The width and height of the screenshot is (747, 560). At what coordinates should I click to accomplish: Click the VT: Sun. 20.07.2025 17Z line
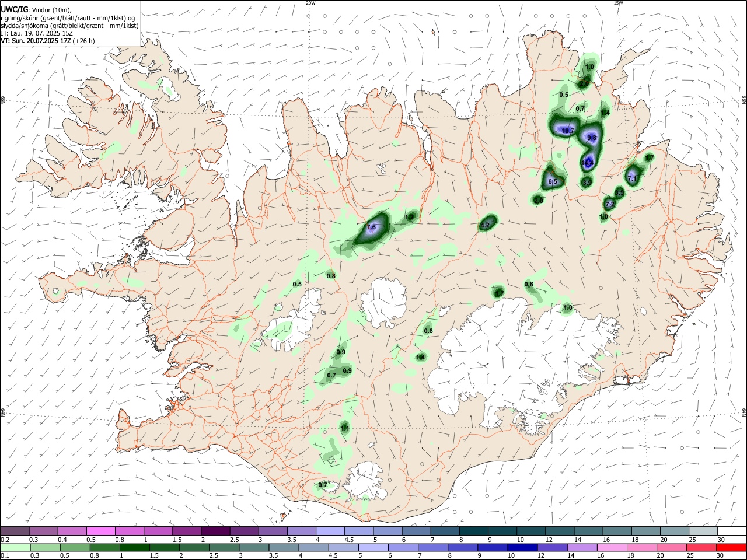(x=36, y=41)
